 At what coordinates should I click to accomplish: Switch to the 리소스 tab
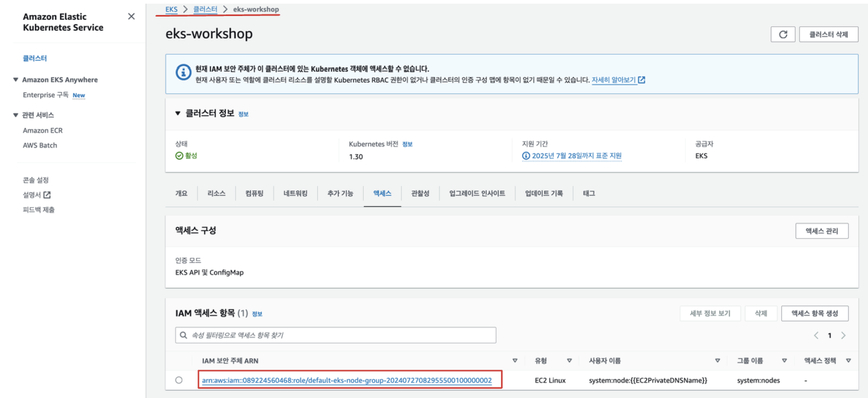tap(216, 193)
